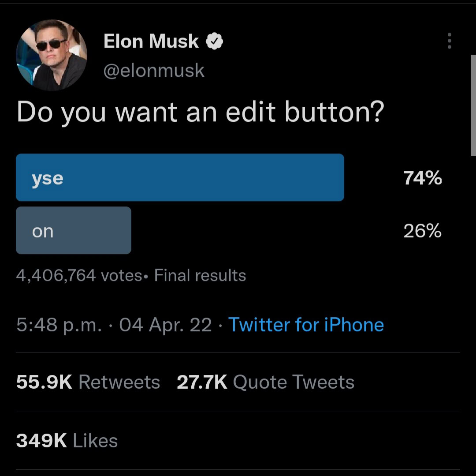476x476 pixels.
Task: Select the 'on' poll option bar
Action: pyautogui.click(x=73, y=230)
